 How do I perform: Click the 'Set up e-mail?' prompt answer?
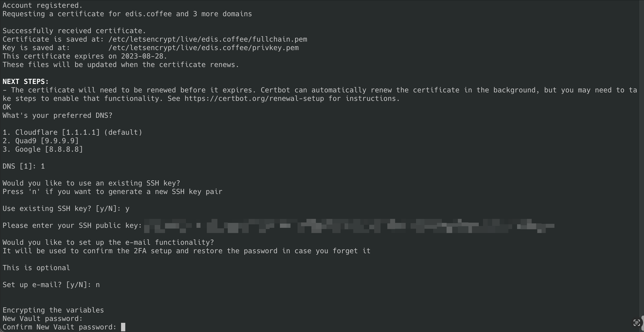(x=98, y=285)
